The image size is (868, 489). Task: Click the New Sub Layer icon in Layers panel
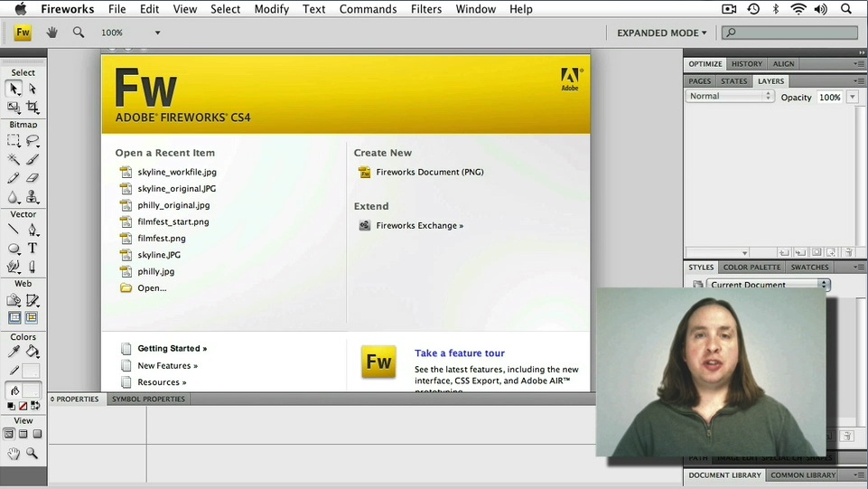tap(800, 252)
